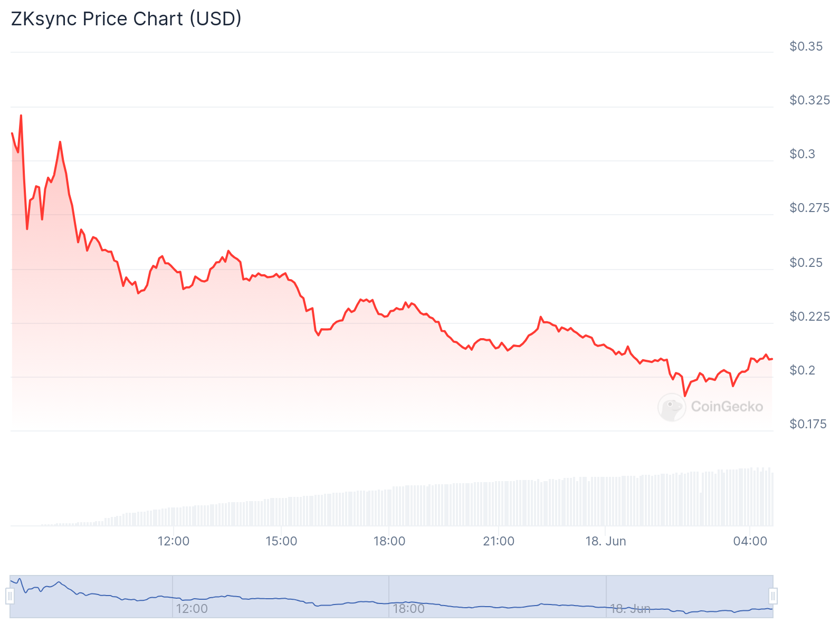The width and height of the screenshot is (840, 633).
Task: Click the CoinGecko gecko logo icon
Action: [672, 407]
